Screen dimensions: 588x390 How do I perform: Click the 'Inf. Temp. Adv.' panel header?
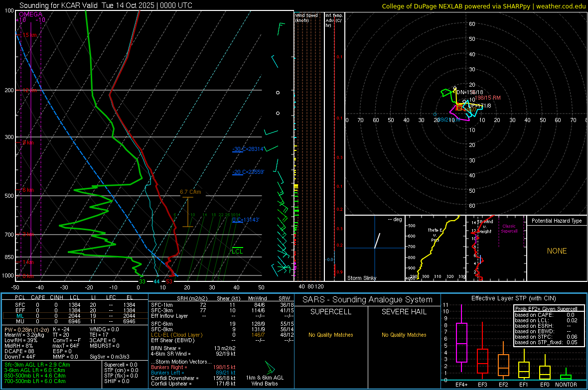pos(334,20)
